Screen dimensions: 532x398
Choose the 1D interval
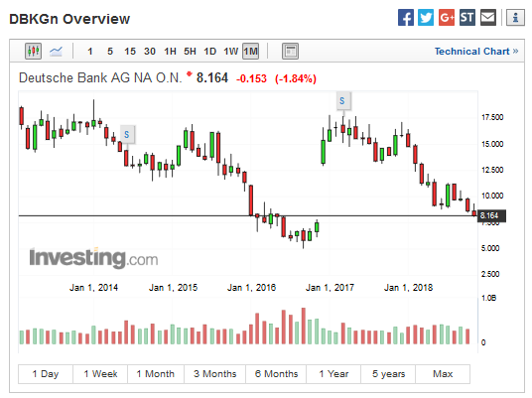pyautogui.click(x=210, y=52)
